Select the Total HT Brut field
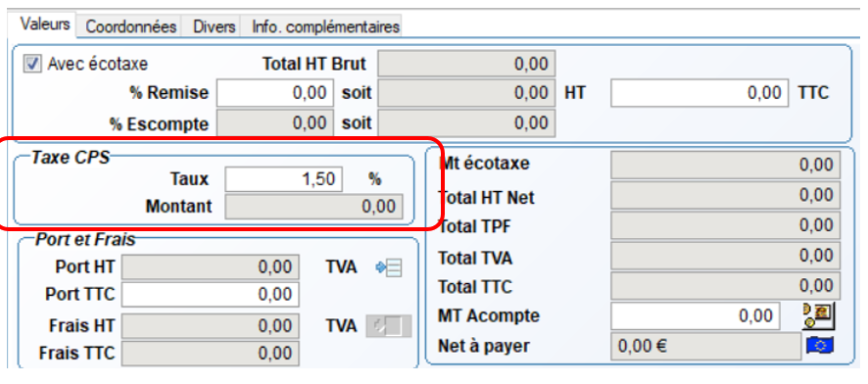This screenshot has height=384, width=868. 466,64
